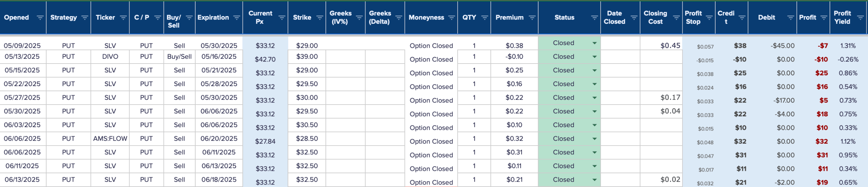Open the Profit Yield column filter

pos(860,17)
